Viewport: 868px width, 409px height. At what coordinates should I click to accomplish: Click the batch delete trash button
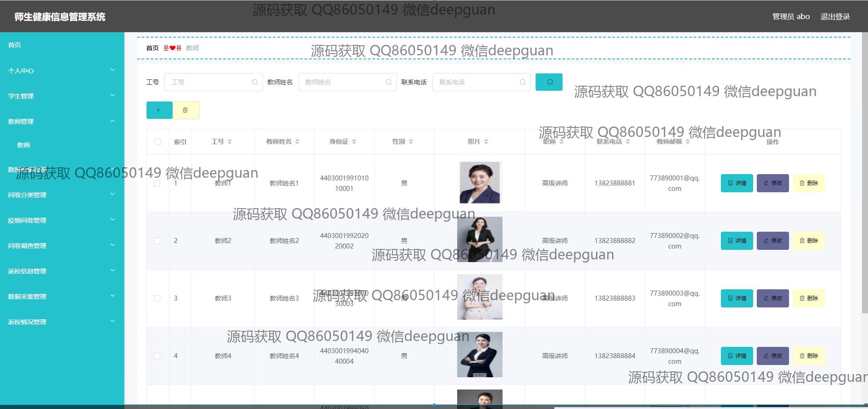(x=186, y=110)
